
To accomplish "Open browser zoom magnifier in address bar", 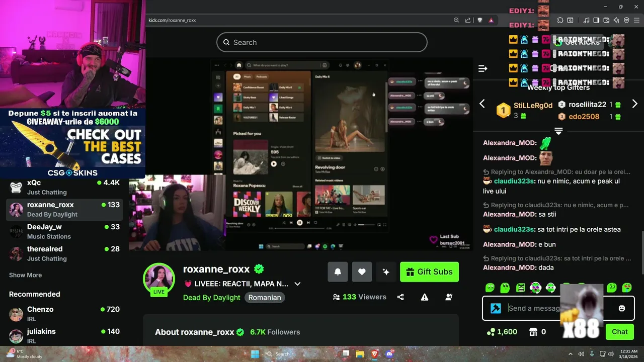I will (x=456, y=20).
